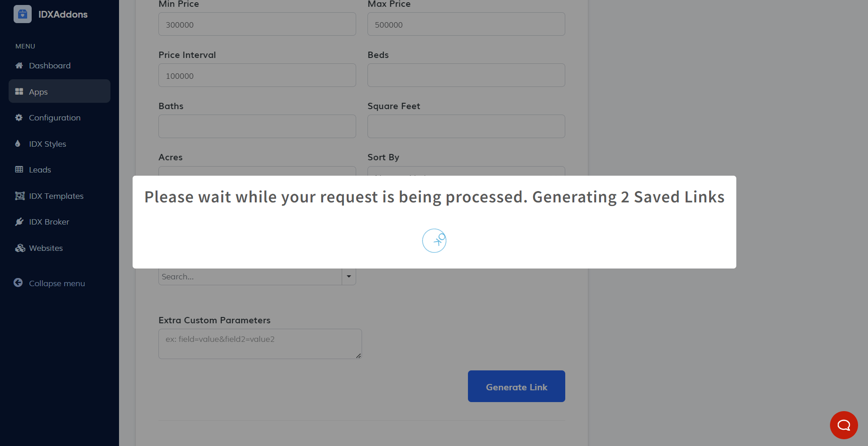Screen dimensions: 868x446
Task: Click the IDX Styles droplet icon
Action: click(x=18, y=144)
